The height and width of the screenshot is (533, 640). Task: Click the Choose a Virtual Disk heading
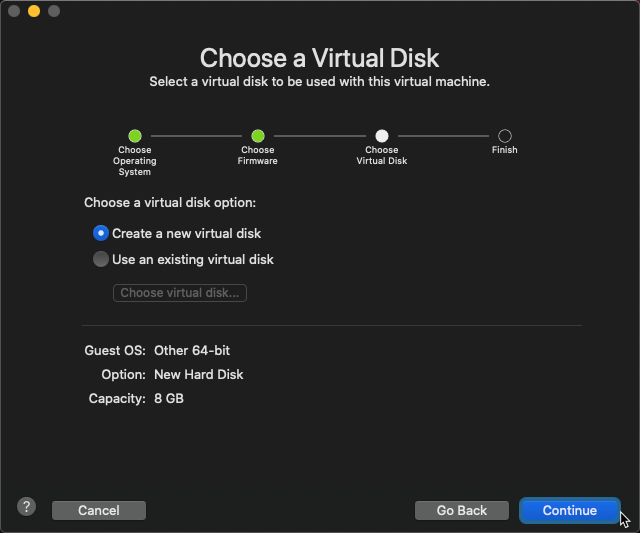[x=319, y=58]
